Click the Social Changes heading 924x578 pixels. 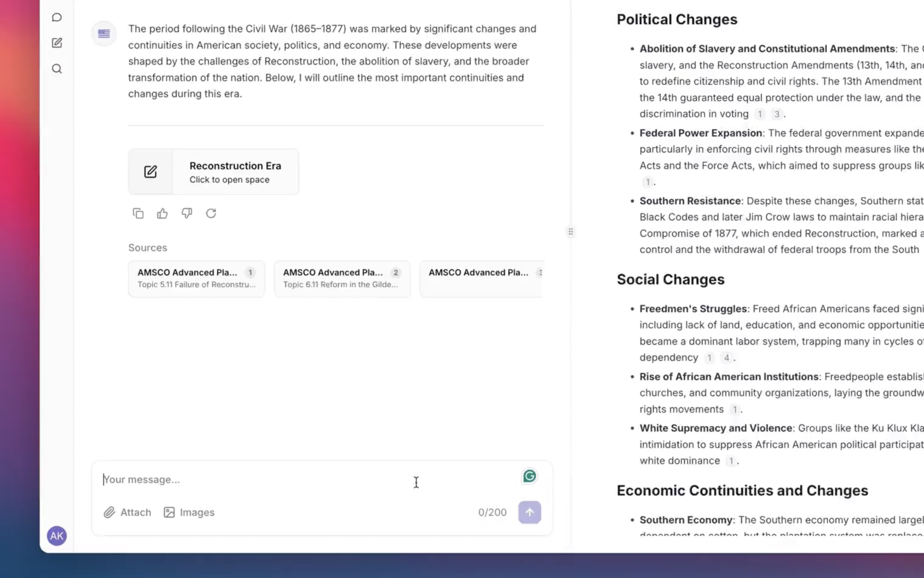click(671, 279)
